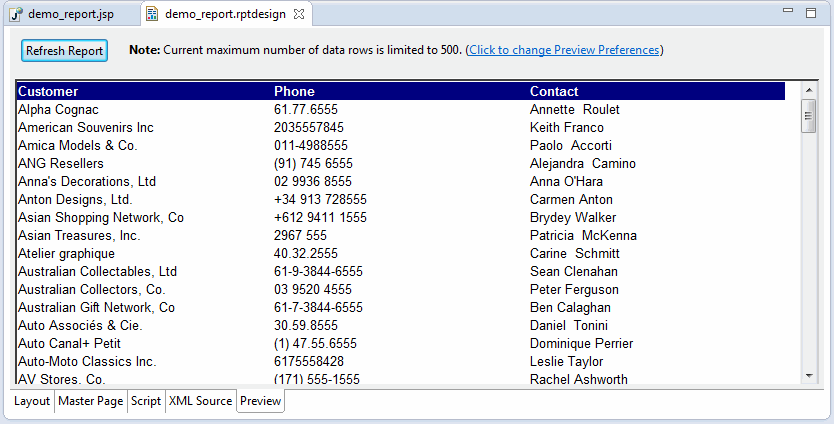Select the Alpha Cognac customer row
Screen dimensions: 834x424
(x=401, y=110)
